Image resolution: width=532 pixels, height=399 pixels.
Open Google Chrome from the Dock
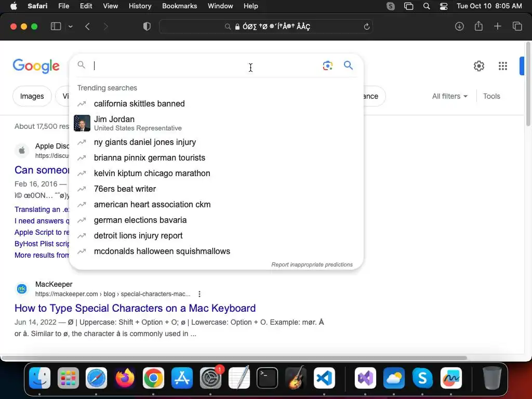(x=153, y=378)
